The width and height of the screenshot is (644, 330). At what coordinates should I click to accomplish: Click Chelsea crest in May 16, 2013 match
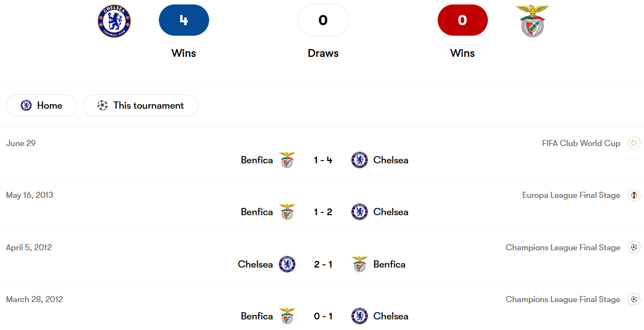[x=360, y=212]
